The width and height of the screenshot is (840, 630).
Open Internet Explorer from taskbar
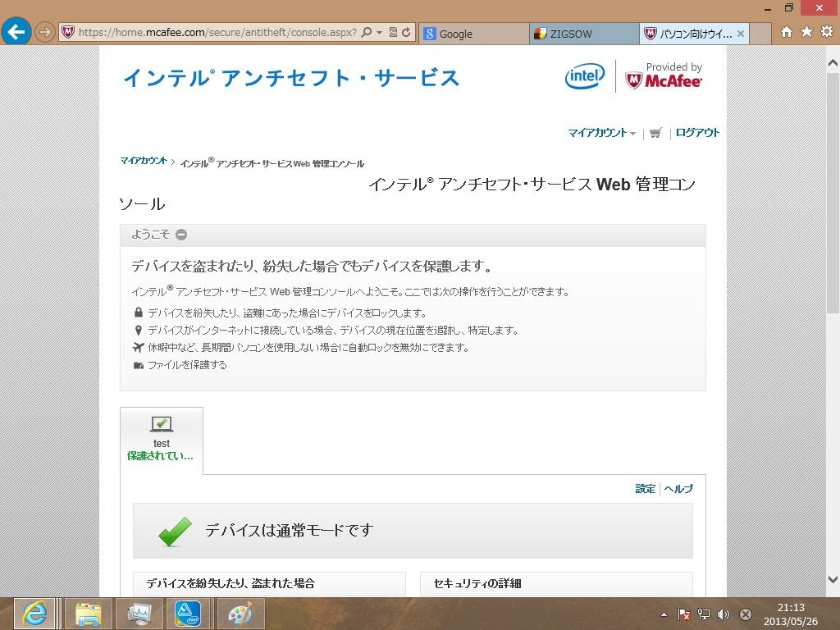[x=34, y=614]
